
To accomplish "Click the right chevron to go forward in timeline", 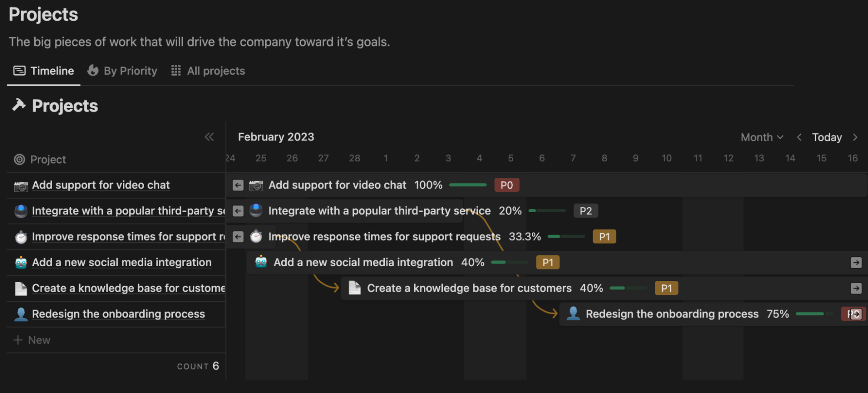I will (x=856, y=137).
